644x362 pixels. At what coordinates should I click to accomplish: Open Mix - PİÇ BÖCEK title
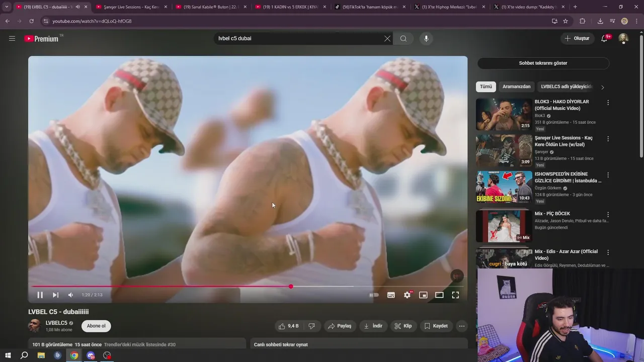point(552,214)
